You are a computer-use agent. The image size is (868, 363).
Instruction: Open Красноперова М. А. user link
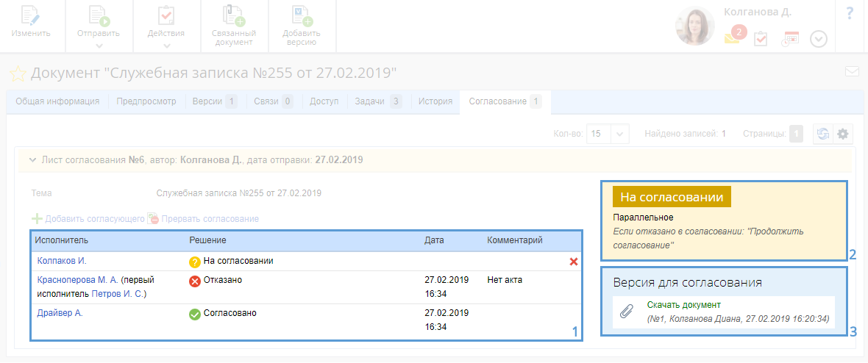[x=77, y=280]
